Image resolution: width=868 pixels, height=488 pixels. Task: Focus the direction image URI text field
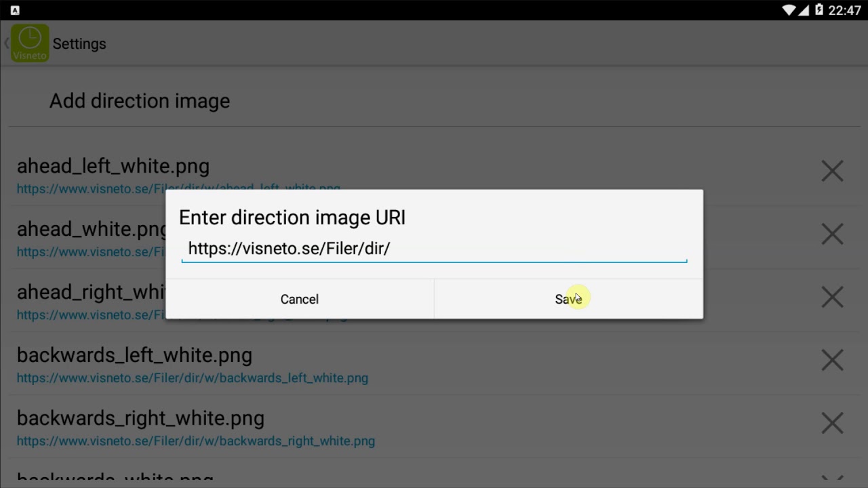coord(434,249)
